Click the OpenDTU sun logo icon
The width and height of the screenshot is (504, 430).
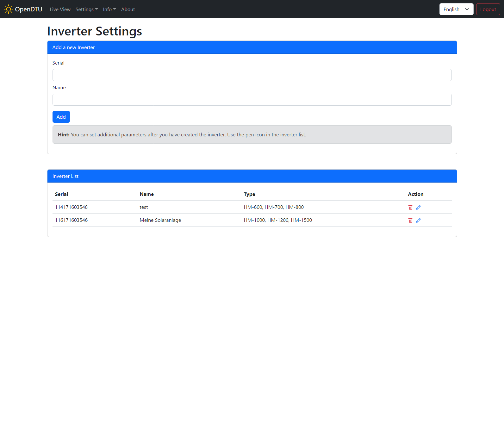click(8, 9)
